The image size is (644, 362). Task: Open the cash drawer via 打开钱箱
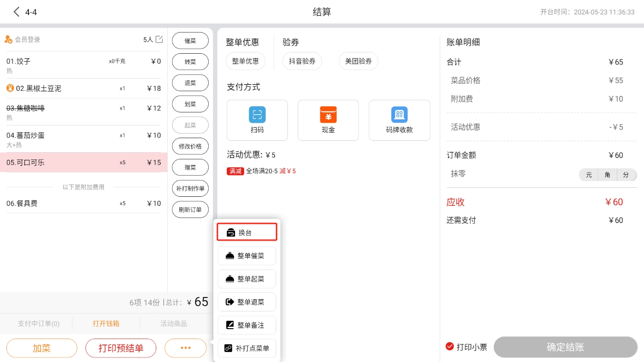(106, 324)
